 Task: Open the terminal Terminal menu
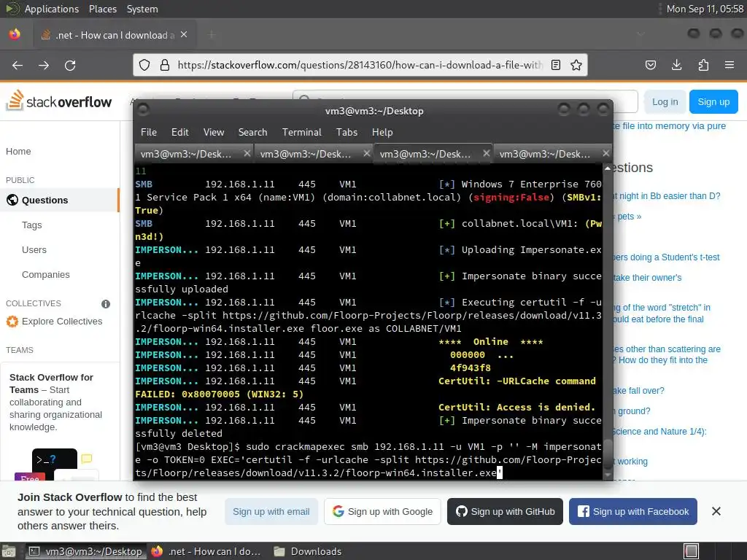point(301,133)
